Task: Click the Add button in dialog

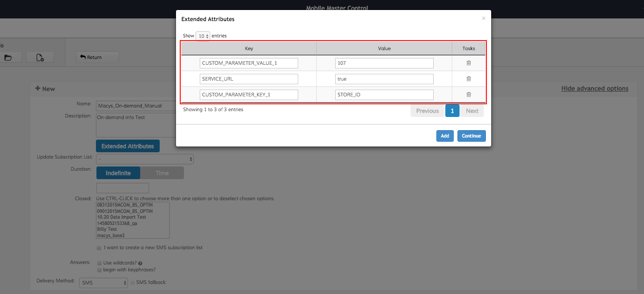Action: pyautogui.click(x=445, y=136)
